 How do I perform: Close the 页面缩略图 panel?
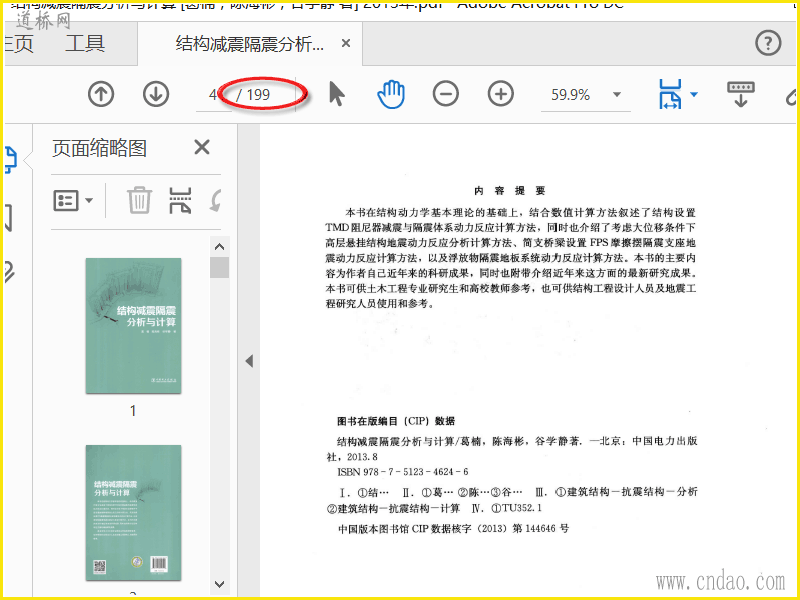pyautogui.click(x=202, y=147)
